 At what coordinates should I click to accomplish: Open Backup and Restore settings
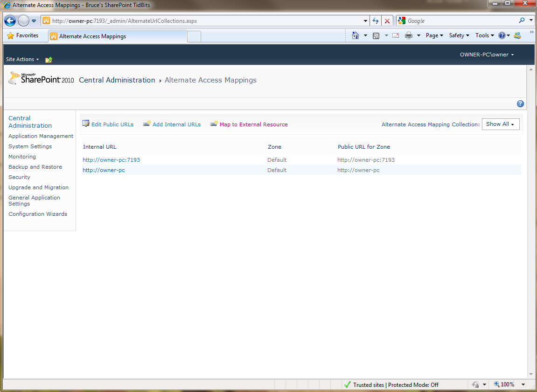pyautogui.click(x=35, y=166)
